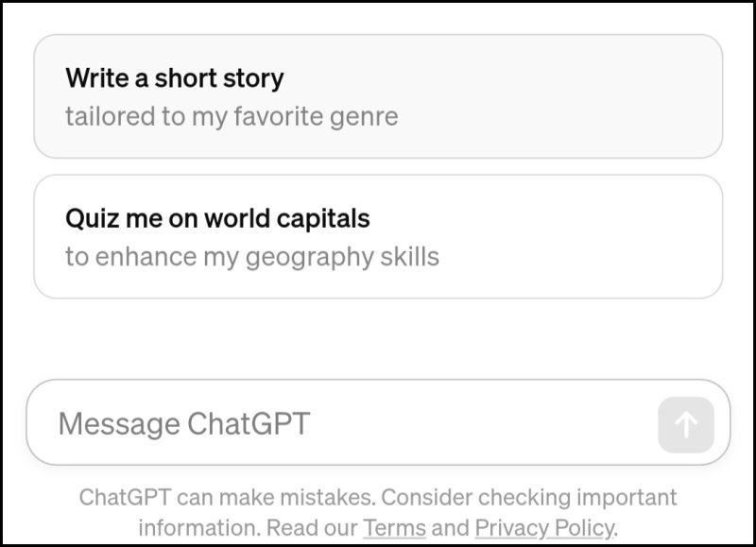Click "to enhance my geography skills" subtitle
Screen dimensions: 756x547
click(252, 256)
